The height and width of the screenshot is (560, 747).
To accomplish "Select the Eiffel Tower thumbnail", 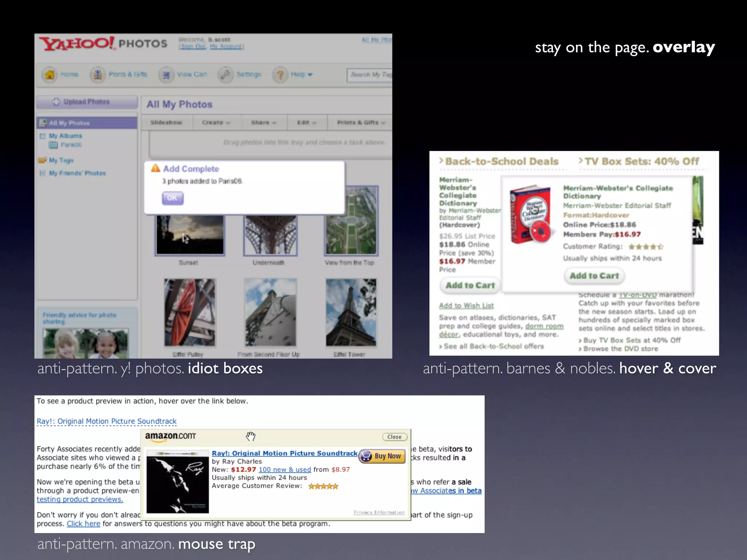I will [x=351, y=312].
